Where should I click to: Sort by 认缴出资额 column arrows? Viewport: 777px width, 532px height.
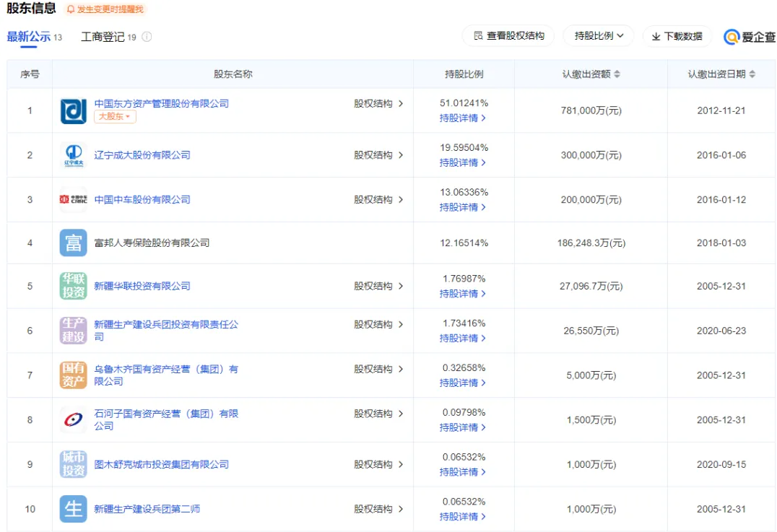coord(617,74)
